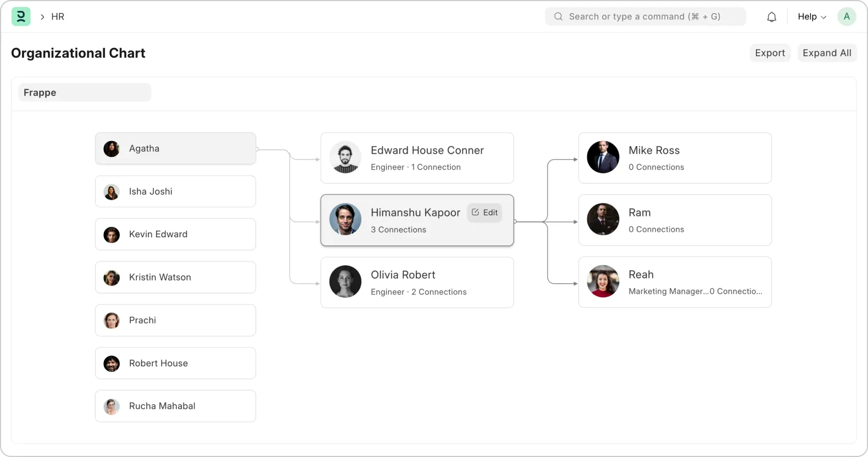Click the pencil Edit icon on Himanshu Kapoor

476,213
